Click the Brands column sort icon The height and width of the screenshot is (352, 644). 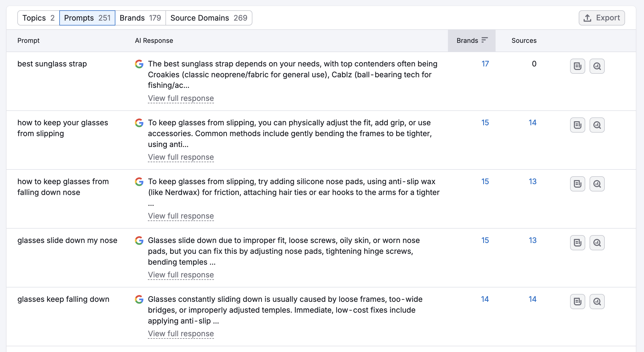point(484,40)
